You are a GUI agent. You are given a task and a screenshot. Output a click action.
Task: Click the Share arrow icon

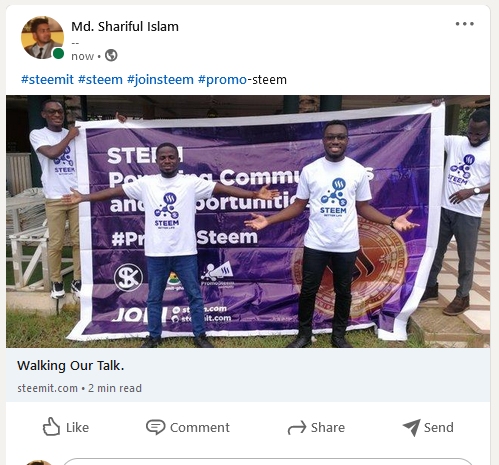tap(297, 427)
